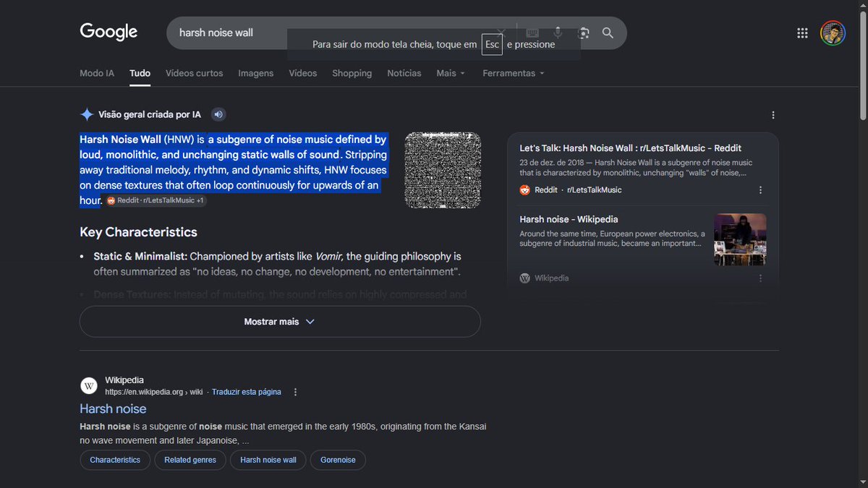Click the Wikipedia favicon in search result
Screen dimensions: 868x488
coord(89,385)
